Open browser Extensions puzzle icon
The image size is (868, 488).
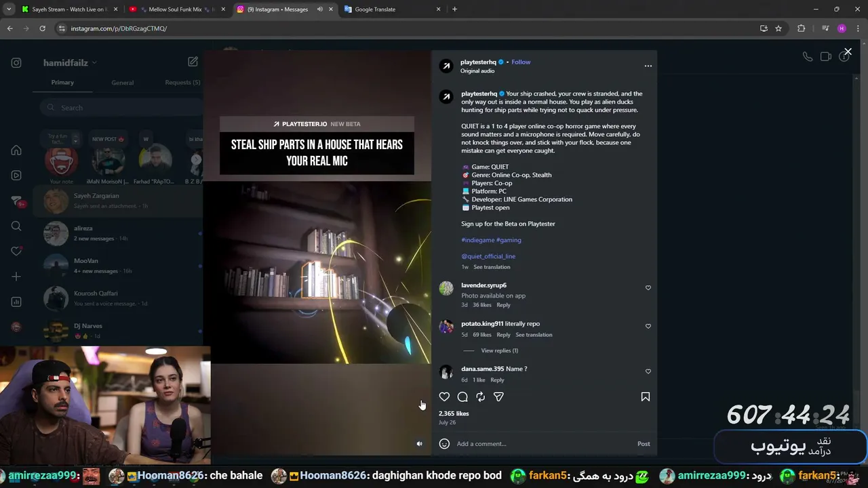point(801,28)
